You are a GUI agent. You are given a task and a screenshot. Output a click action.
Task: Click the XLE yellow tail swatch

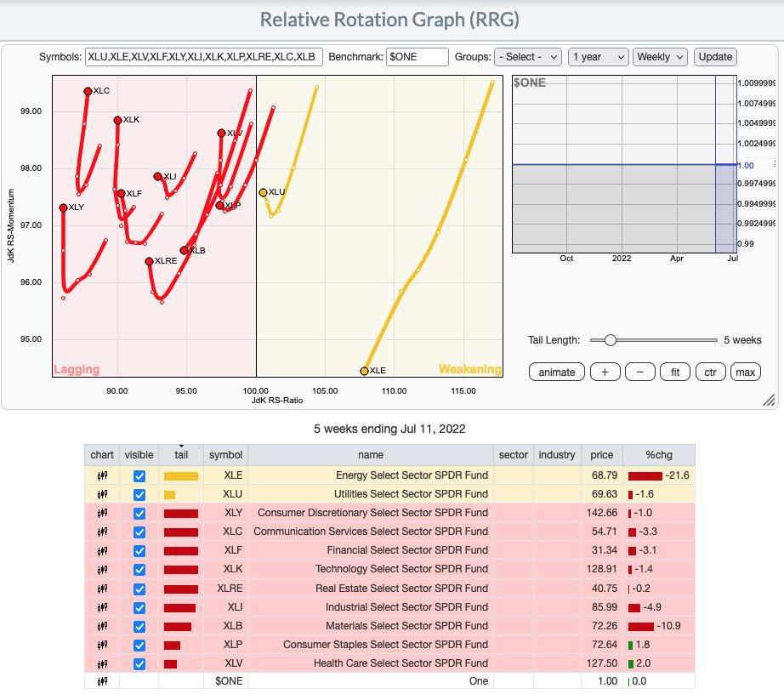pyautogui.click(x=181, y=476)
